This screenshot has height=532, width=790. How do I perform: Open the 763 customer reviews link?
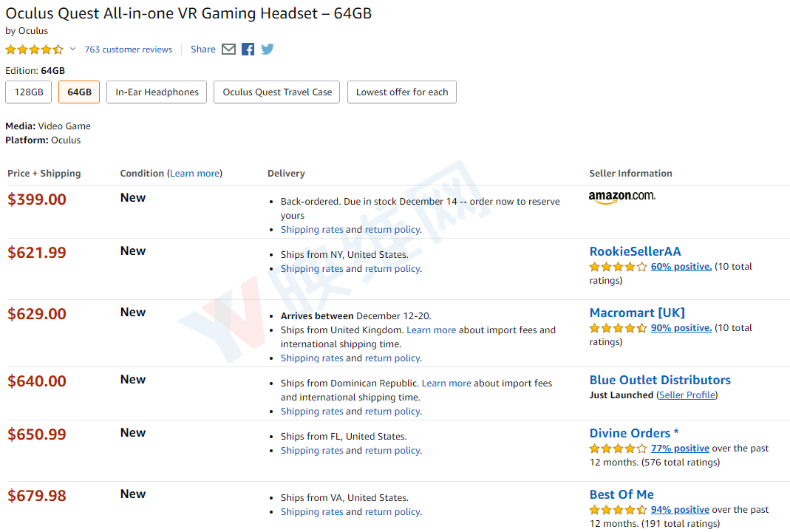point(129,50)
